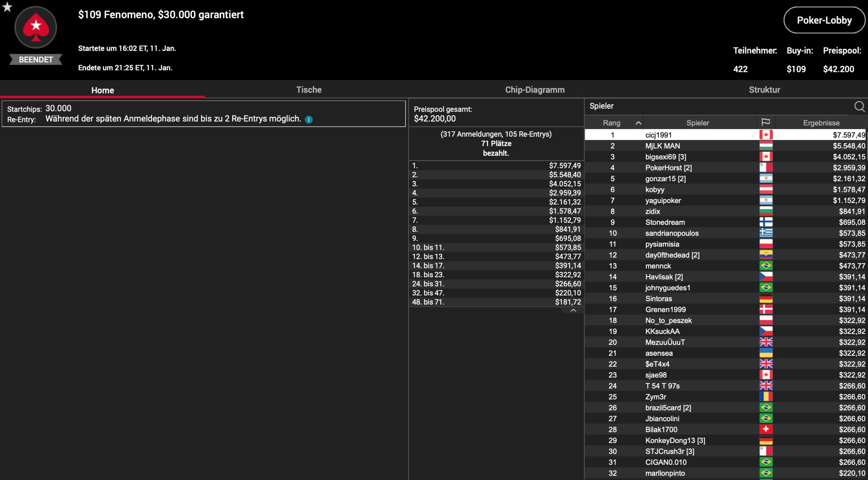Sort by the country flag column header

(766, 122)
